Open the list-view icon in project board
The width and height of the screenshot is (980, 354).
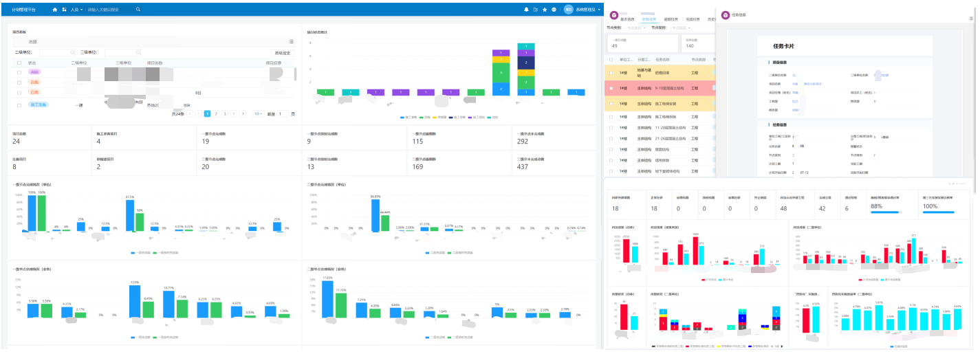292,42
